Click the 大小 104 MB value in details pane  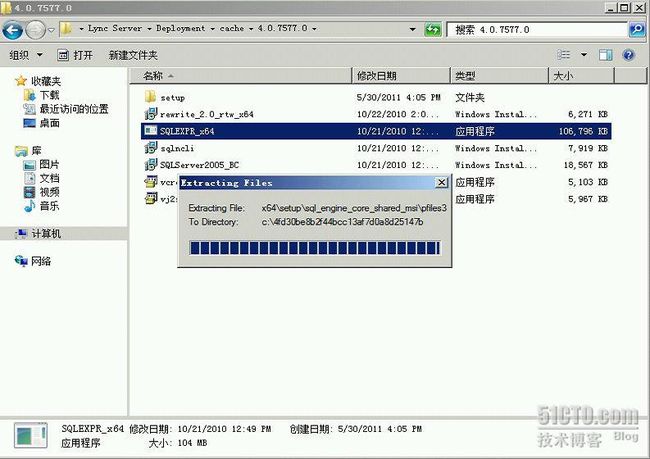pyautogui.click(x=192, y=443)
